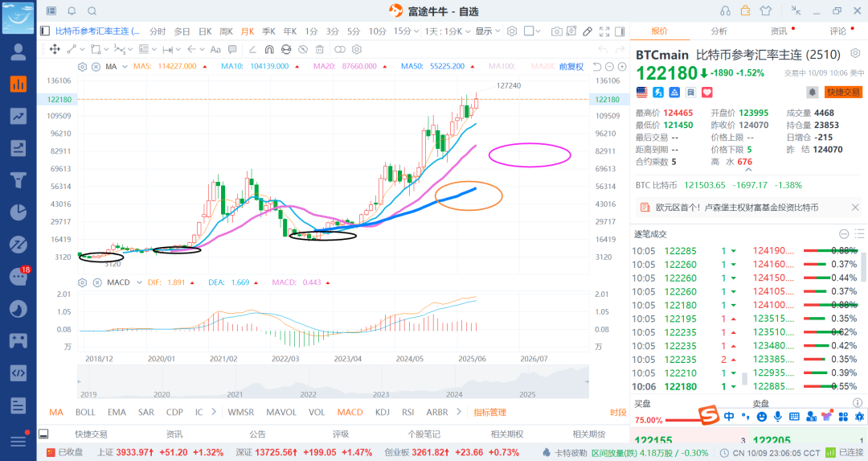Toggle the overlay compare circles icon
This screenshot has height=461, width=868.
(340, 49)
